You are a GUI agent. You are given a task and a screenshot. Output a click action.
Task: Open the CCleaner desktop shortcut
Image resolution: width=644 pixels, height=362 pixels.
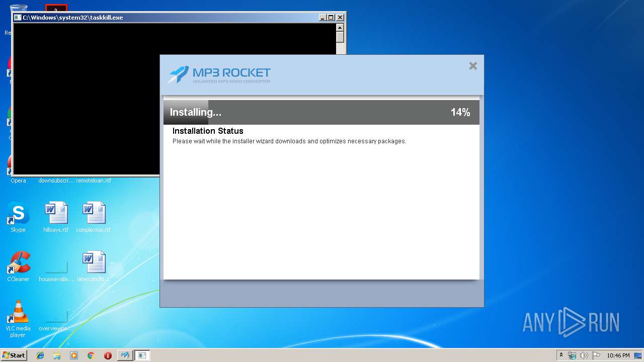pos(18,266)
